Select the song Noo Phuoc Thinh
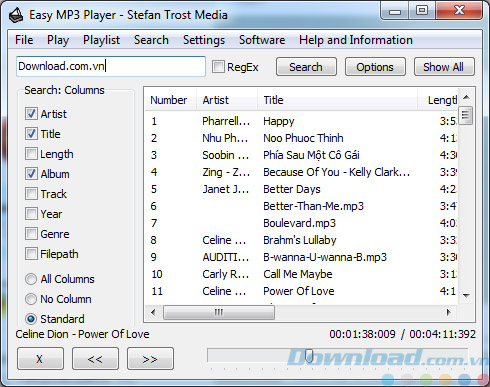This screenshot has height=387, width=490. pyautogui.click(x=303, y=138)
